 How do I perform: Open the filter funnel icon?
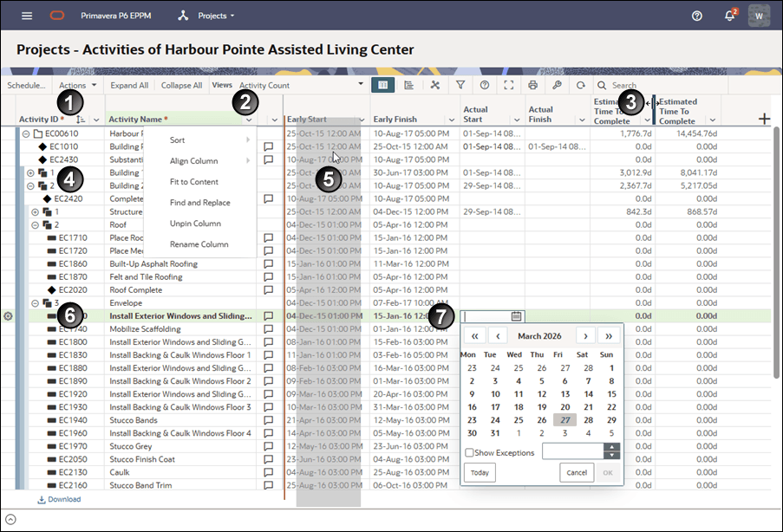(460, 85)
